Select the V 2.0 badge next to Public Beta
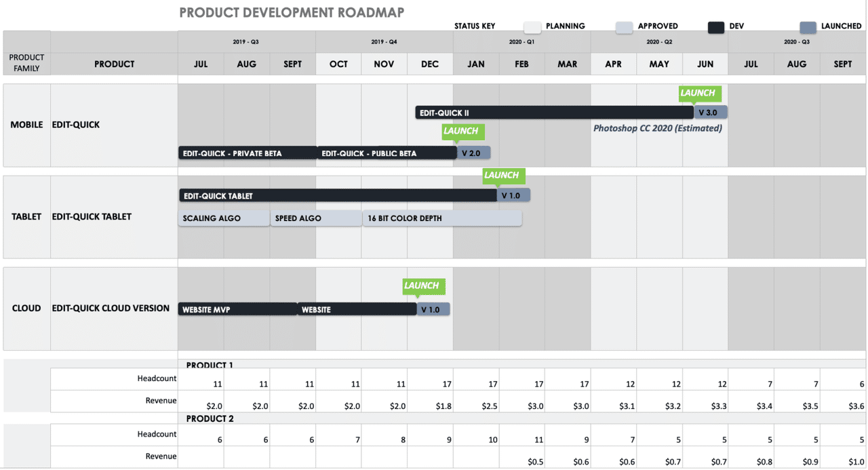The width and height of the screenshot is (868, 470). click(x=473, y=153)
